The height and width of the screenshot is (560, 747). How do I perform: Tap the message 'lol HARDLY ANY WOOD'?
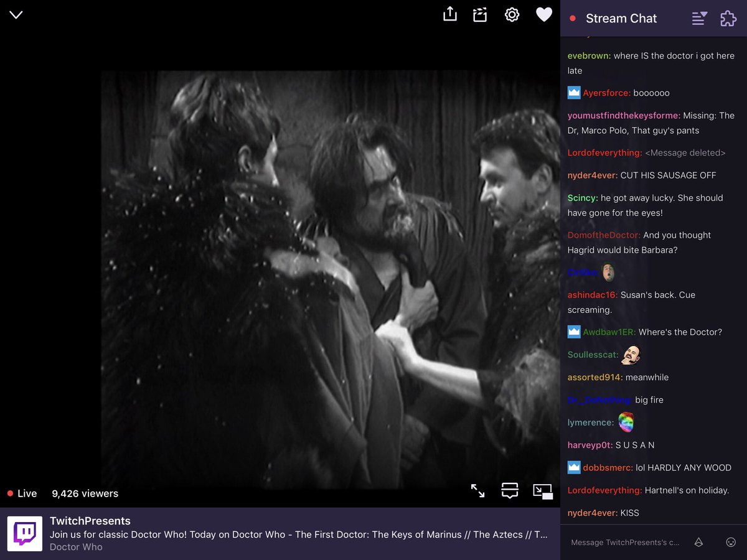pyautogui.click(x=684, y=468)
